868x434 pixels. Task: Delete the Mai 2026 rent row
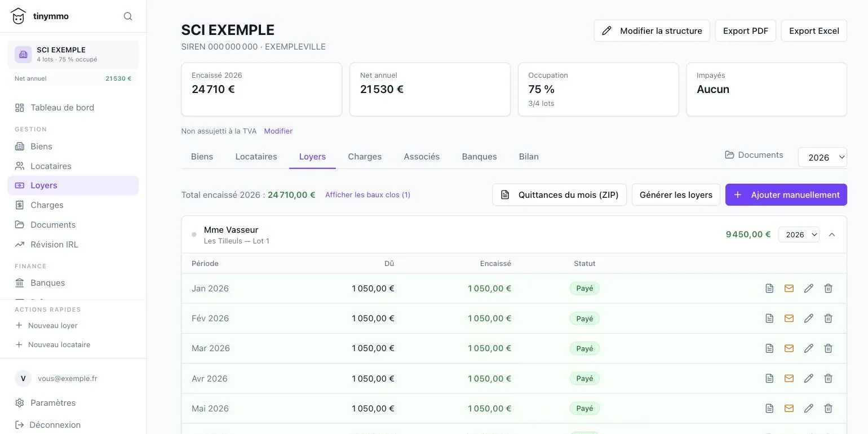829,408
